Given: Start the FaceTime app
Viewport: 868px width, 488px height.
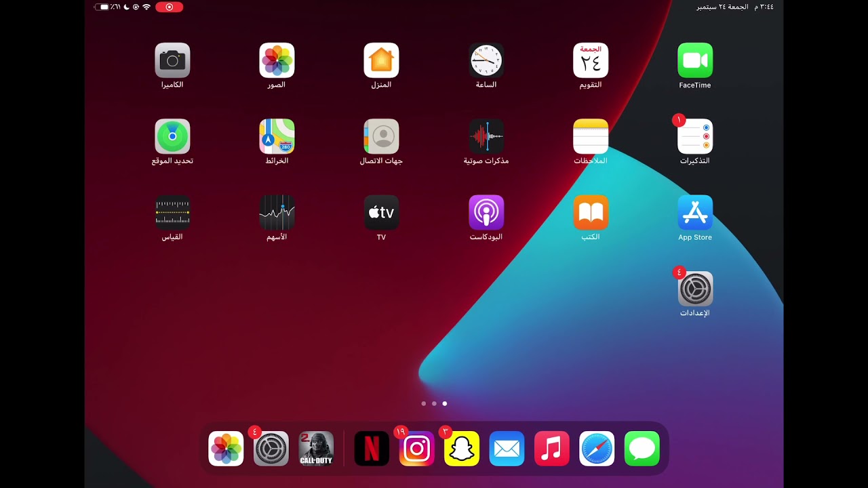Looking at the screenshot, I should point(695,61).
